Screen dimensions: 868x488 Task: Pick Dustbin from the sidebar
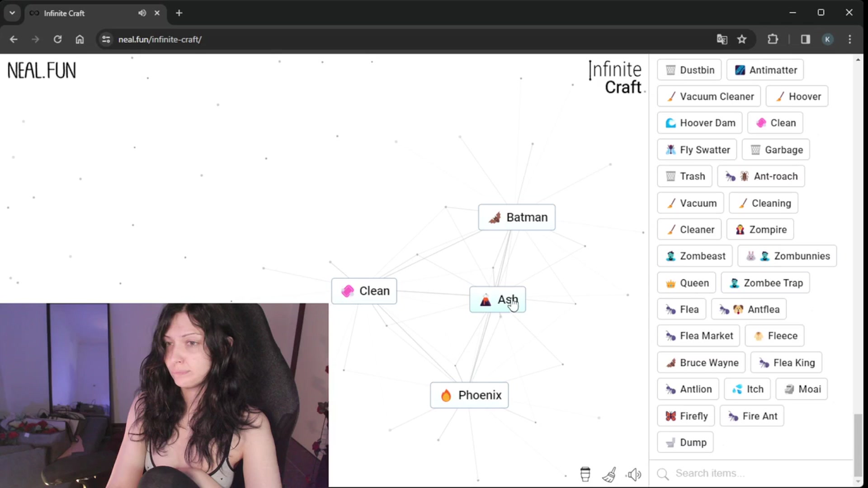(x=689, y=70)
